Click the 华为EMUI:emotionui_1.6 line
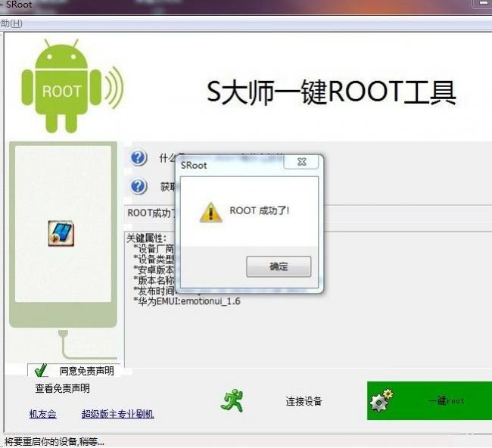The image size is (492, 448). (187, 301)
